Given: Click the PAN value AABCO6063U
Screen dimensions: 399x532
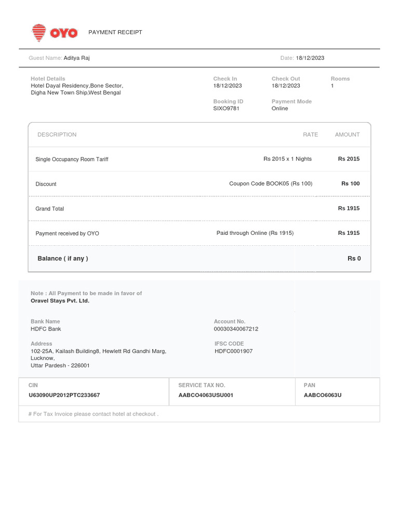Looking at the screenshot, I should pyautogui.click(x=322, y=395).
